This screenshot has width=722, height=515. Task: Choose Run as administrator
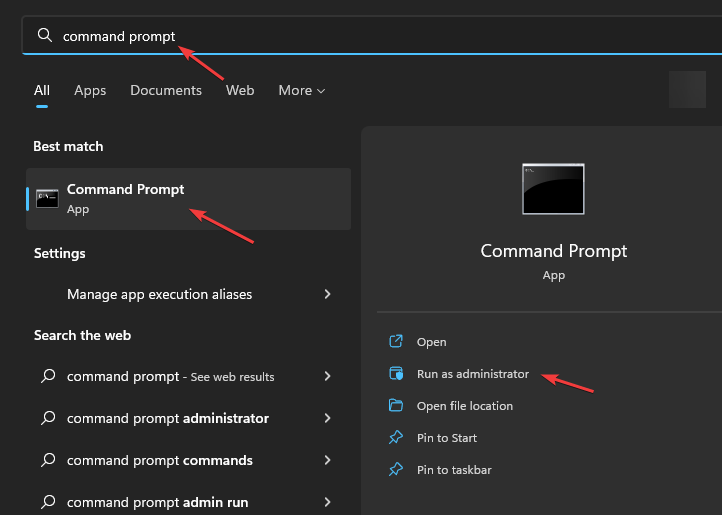[473, 374]
